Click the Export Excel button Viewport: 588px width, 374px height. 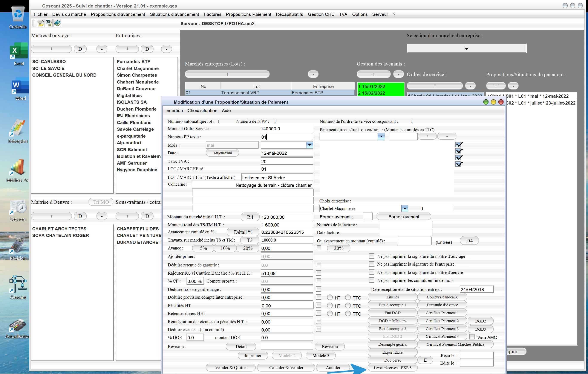[393, 352]
